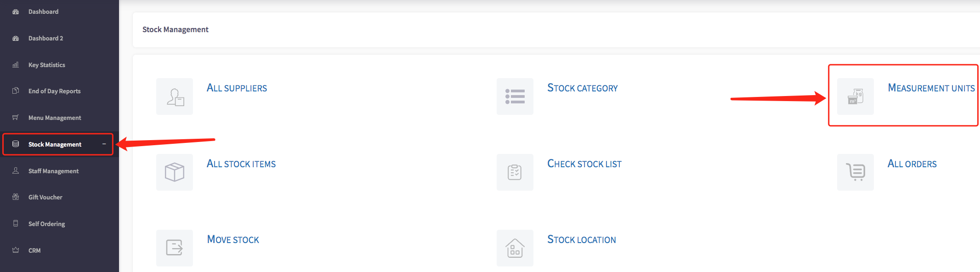
Task: Open Key Statistics in the sidebar
Action: click(46, 65)
